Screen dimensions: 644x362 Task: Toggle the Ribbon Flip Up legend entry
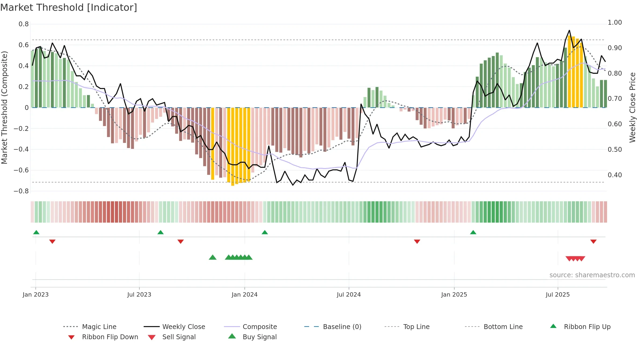click(x=580, y=327)
